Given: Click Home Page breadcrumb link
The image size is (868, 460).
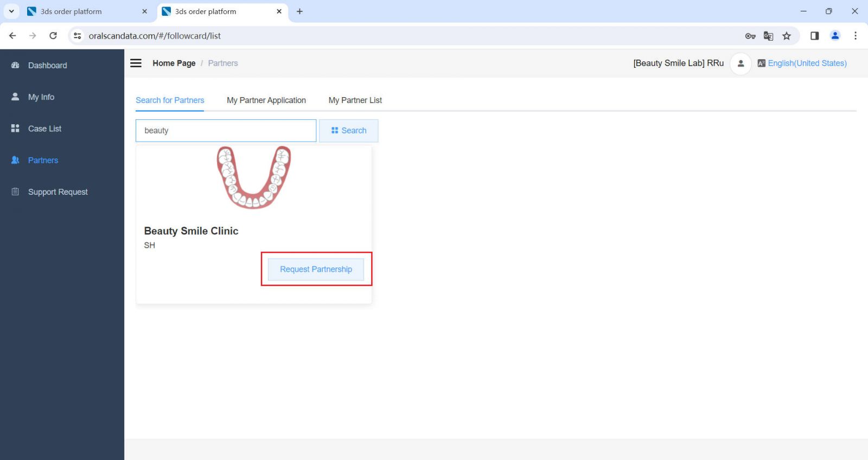Looking at the screenshot, I should (x=174, y=63).
